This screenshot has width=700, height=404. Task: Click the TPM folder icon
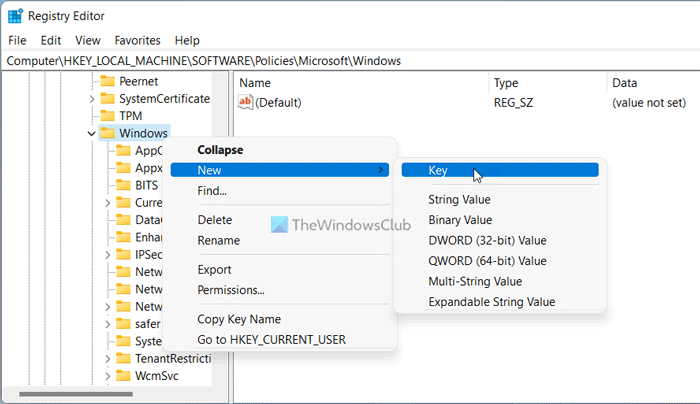(x=108, y=116)
